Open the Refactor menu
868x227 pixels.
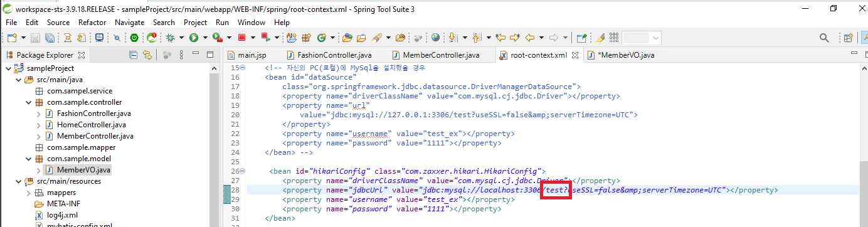tap(92, 22)
